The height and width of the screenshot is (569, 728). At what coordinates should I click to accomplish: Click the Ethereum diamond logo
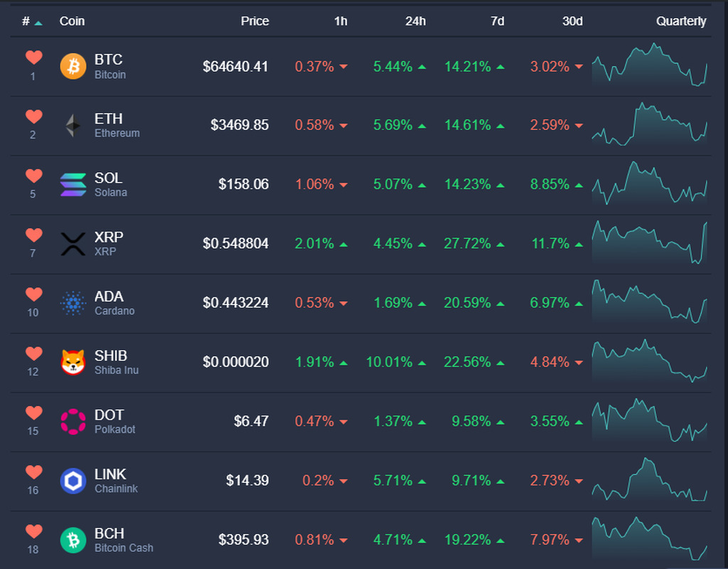(73, 126)
